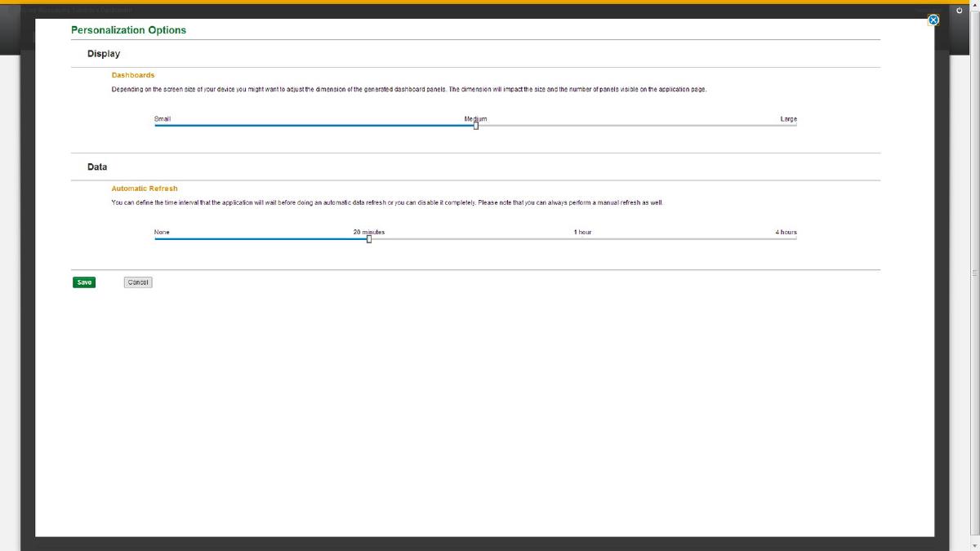Click the page's vertical scrollbar grip

tap(974, 273)
